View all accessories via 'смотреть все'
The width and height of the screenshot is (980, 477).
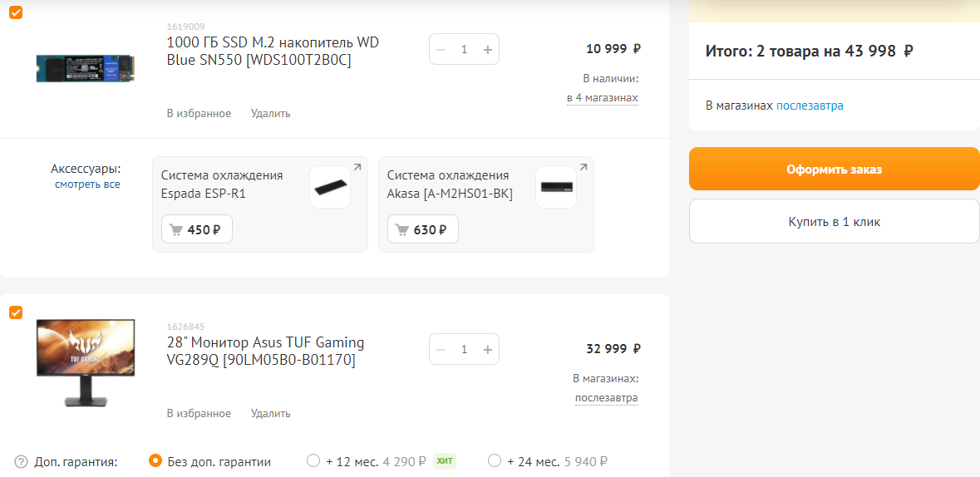[87, 184]
